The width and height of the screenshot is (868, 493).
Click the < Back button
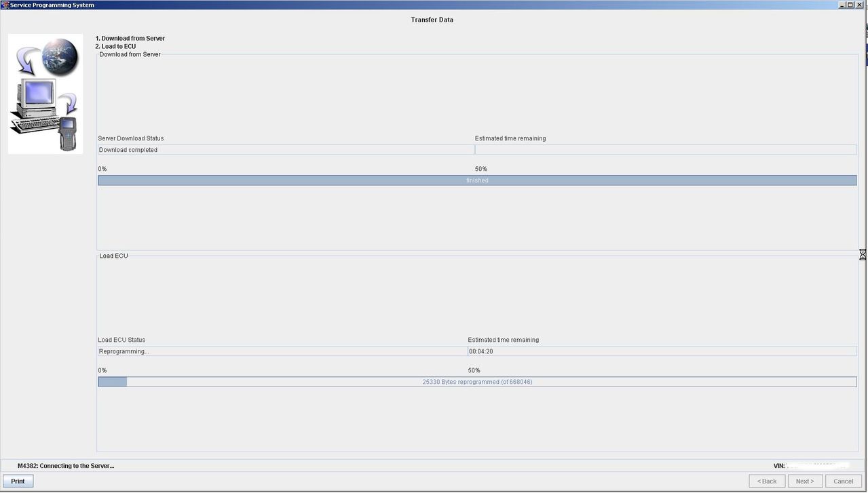766,481
